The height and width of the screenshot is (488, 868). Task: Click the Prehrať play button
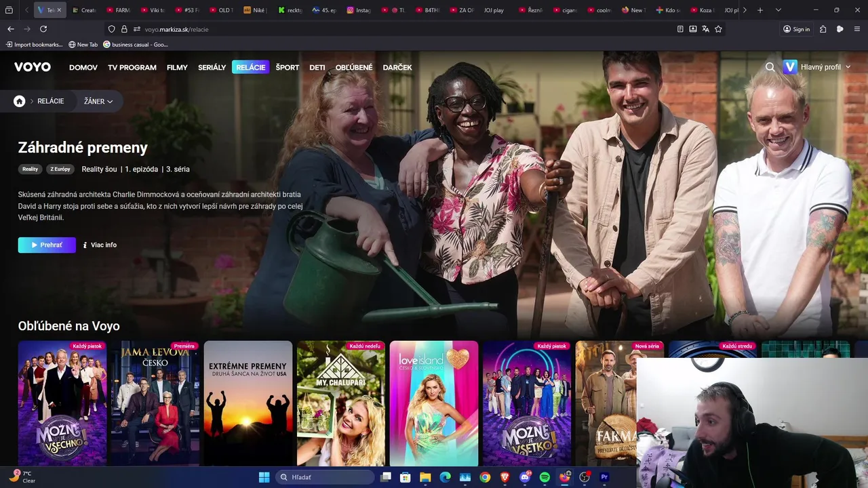point(47,245)
